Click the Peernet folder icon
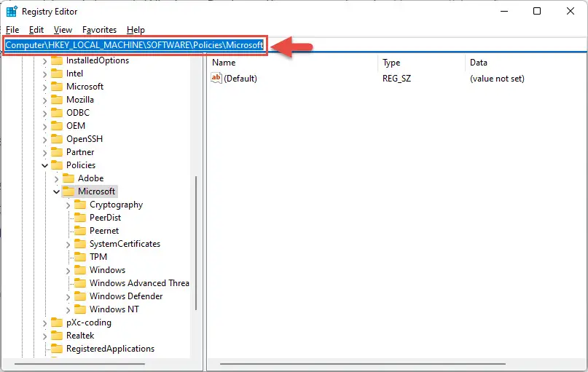 (80, 231)
